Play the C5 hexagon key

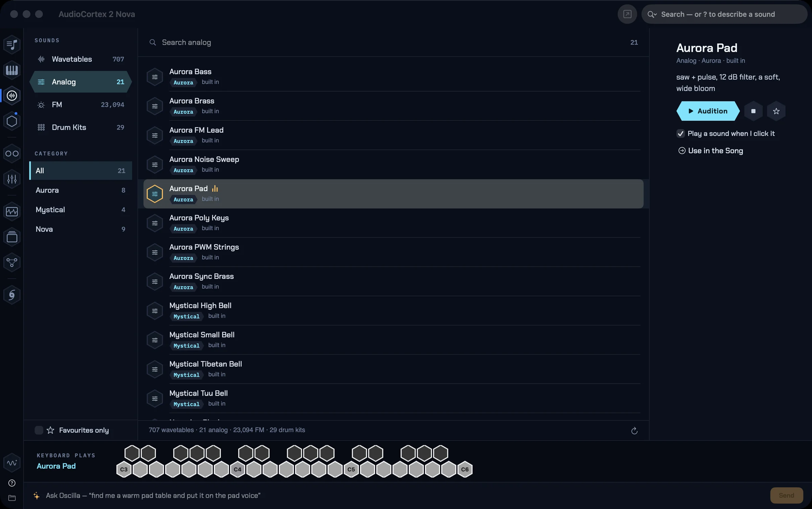[x=351, y=469]
